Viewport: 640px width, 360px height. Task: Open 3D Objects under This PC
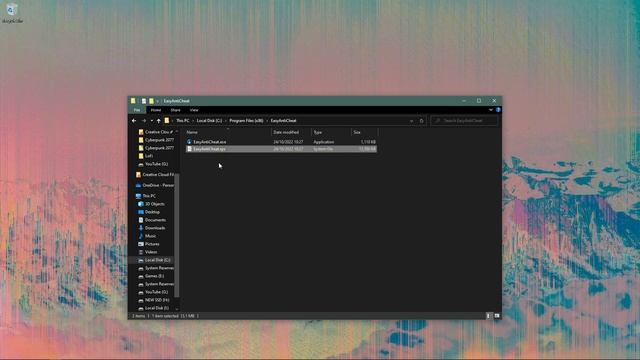pyautogui.click(x=151, y=204)
